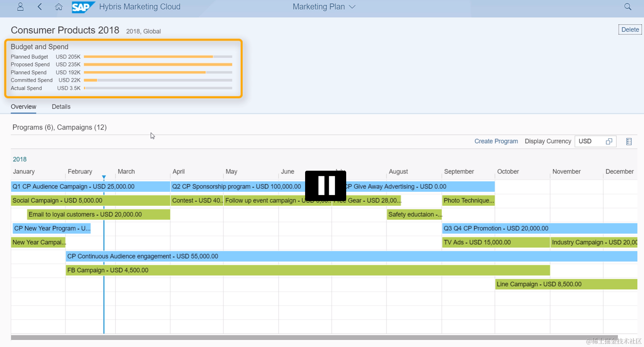Pause the video playback
This screenshot has height=347, width=644.
point(326,185)
